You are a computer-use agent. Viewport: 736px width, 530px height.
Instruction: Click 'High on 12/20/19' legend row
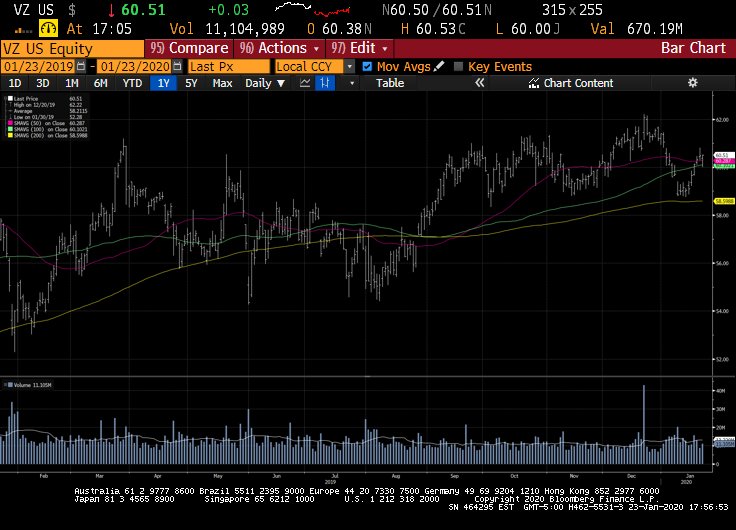coord(46,105)
